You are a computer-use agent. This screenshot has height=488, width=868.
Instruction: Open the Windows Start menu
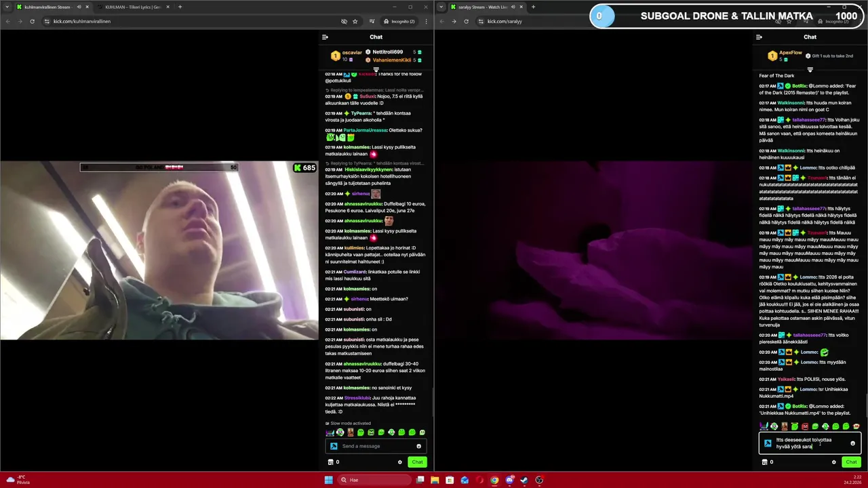click(328, 480)
